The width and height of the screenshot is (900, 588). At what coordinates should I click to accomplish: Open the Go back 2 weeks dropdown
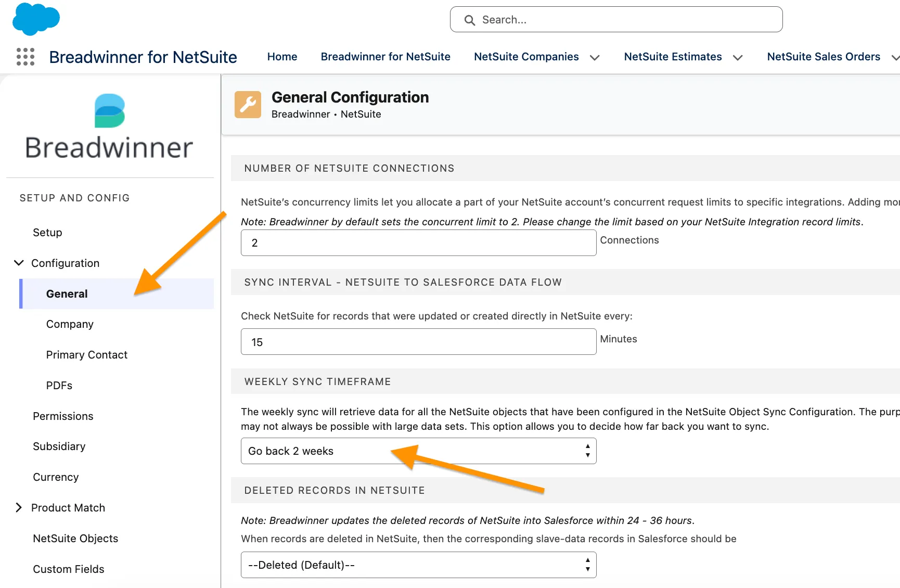(418, 451)
